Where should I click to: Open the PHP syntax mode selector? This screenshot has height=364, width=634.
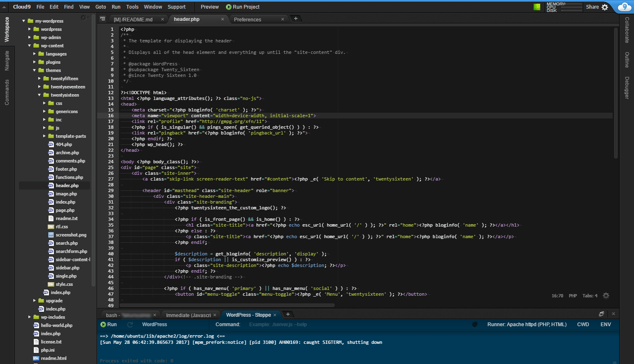coord(573,296)
